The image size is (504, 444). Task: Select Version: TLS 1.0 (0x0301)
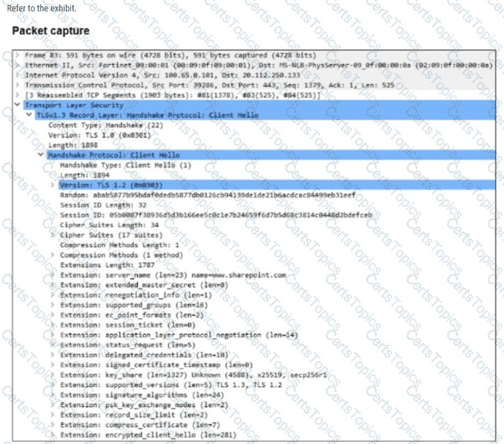tap(99, 135)
